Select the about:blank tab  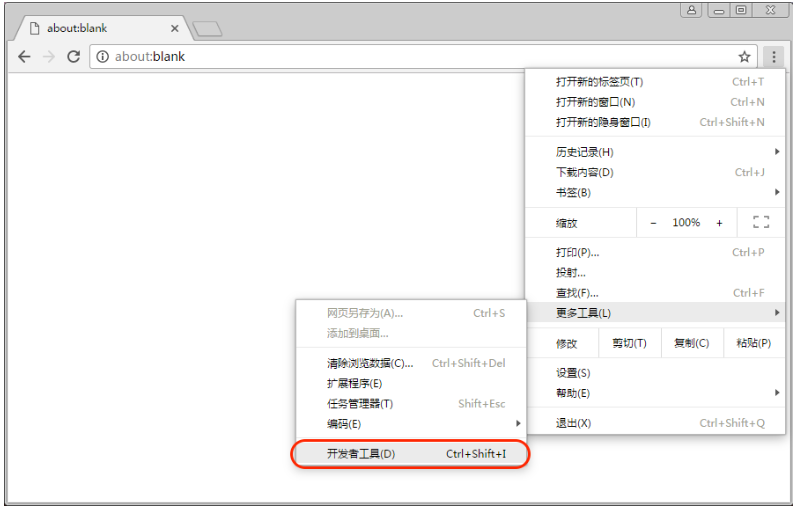click(x=102, y=28)
